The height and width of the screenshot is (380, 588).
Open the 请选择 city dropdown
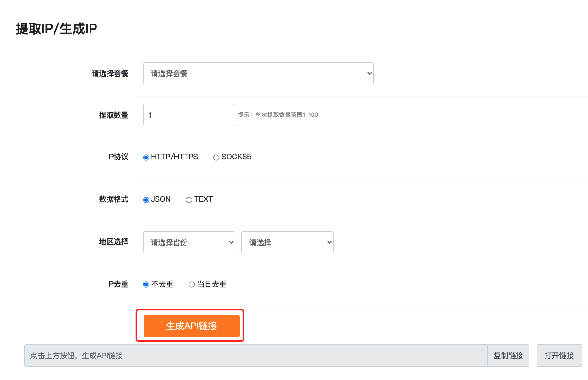point(287,242)
